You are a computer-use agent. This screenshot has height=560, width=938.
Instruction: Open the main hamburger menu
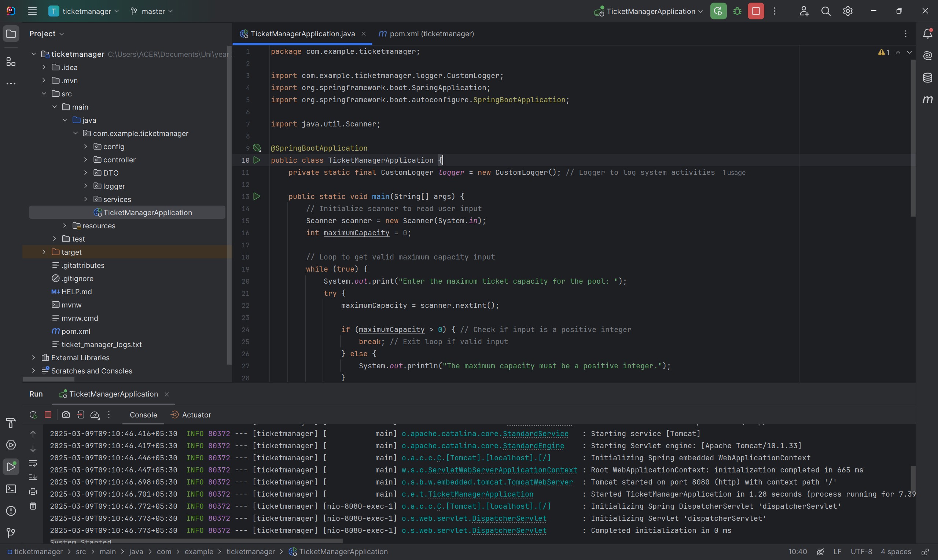pyautogui.click(x=32, y=11)
